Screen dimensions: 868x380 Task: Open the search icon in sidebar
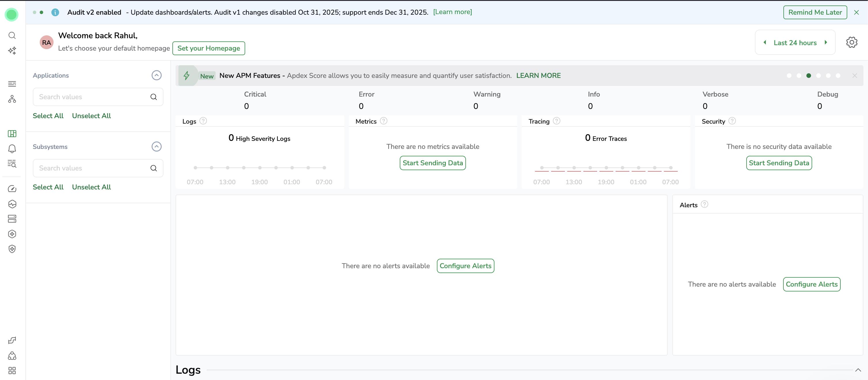(12, 35)
